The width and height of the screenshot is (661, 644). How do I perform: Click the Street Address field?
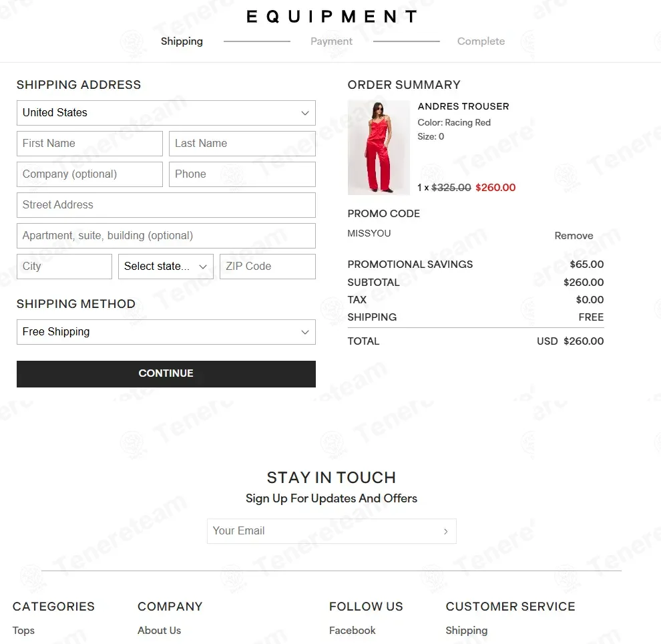click(x=166, y=205)
